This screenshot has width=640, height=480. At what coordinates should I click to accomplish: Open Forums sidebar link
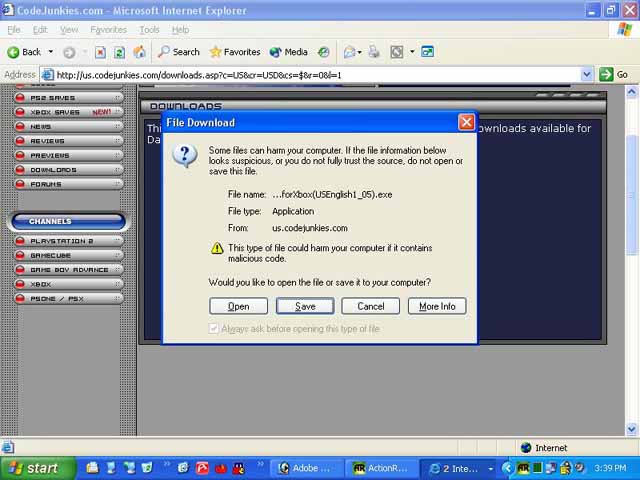[69, 184]
